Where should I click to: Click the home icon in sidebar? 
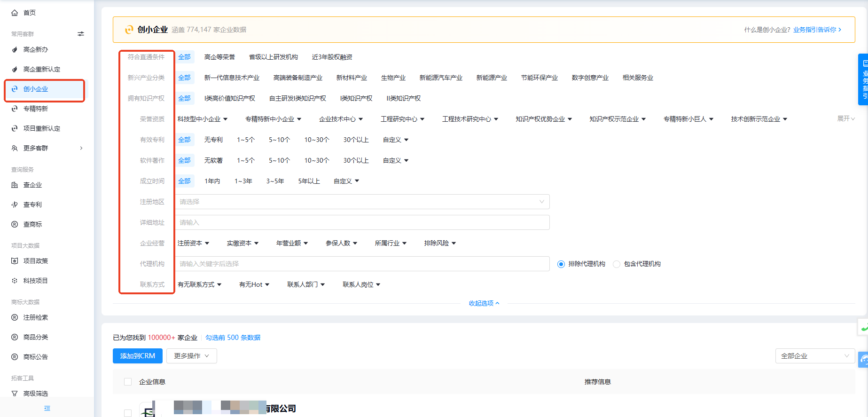coord(15,13)
